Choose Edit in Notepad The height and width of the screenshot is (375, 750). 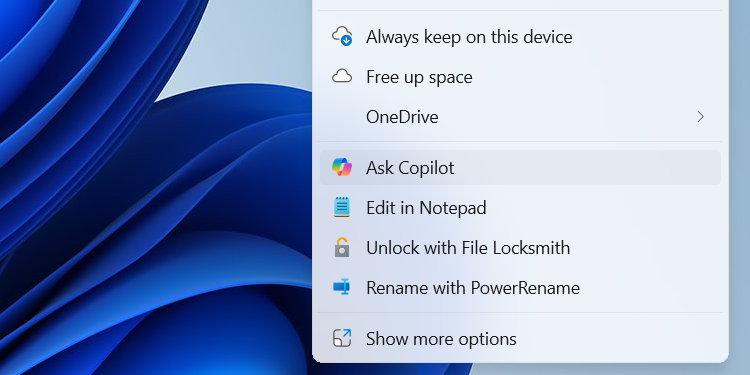tap(520, 208)
